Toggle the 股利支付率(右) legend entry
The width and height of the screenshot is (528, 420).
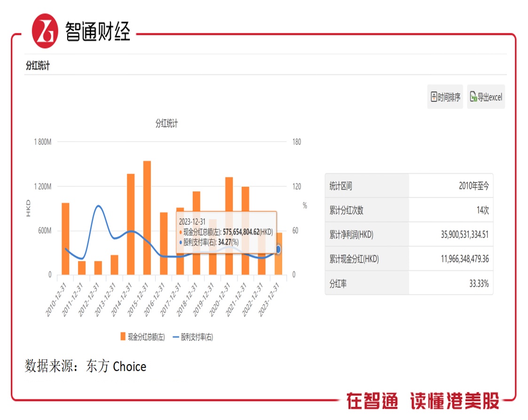(193, 337)
